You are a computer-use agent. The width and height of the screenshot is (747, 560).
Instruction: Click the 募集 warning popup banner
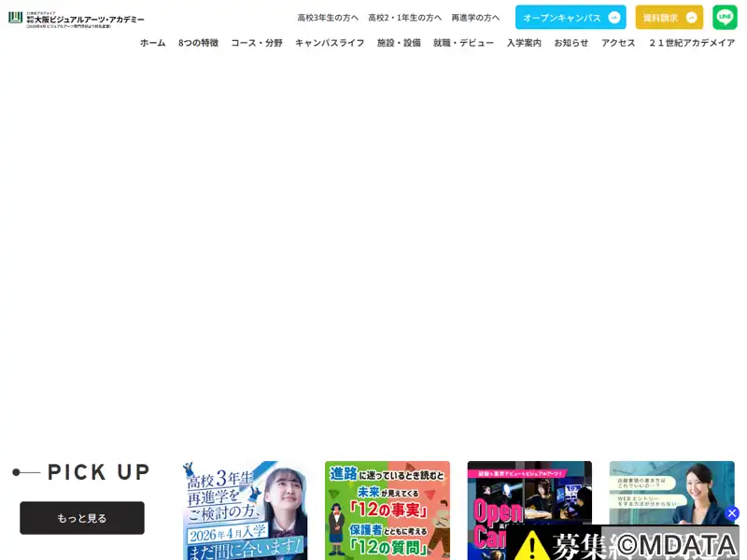(x=622, y=543)
